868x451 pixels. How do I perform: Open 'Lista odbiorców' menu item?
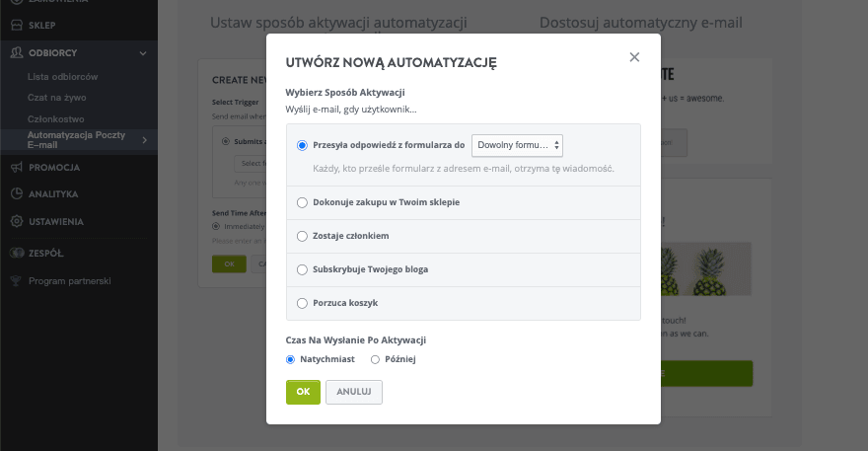coord(63,76)
